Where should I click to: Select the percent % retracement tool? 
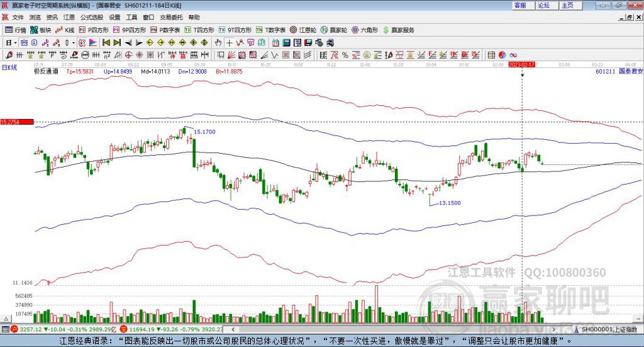tap(345, 55)
